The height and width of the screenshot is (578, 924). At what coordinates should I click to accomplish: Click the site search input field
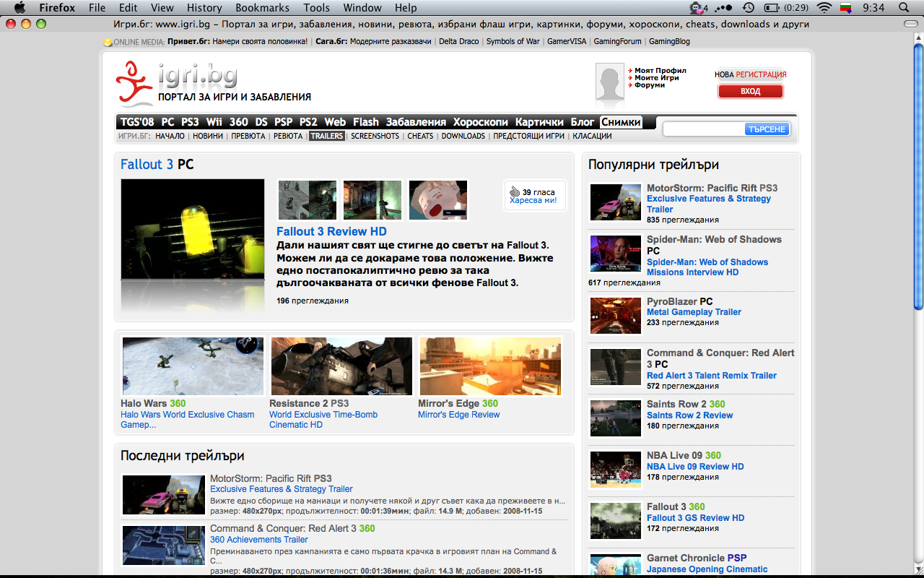tap(705, 129)
